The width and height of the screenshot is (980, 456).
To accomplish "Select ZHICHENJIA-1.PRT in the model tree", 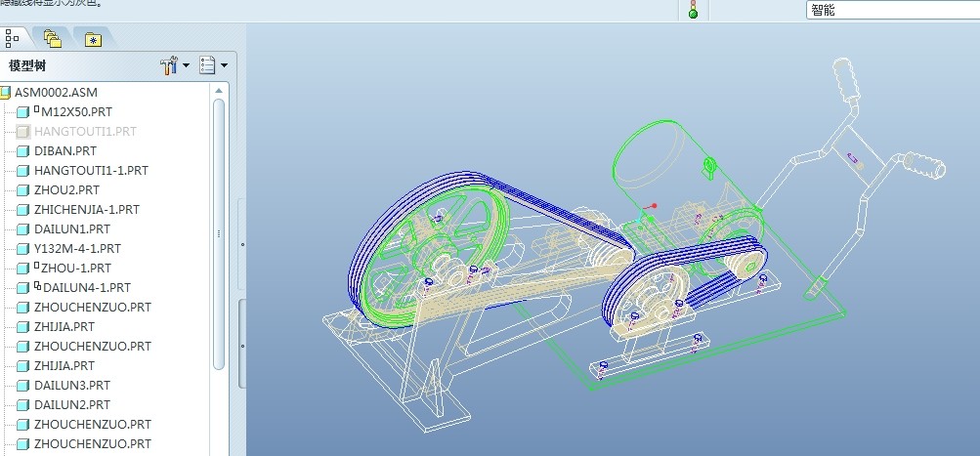I will 86,209.
